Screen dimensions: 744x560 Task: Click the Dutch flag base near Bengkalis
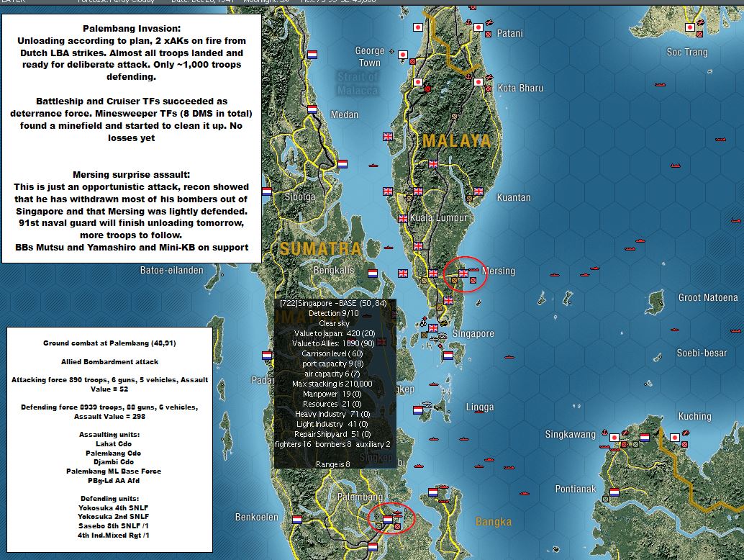point(373,274)
